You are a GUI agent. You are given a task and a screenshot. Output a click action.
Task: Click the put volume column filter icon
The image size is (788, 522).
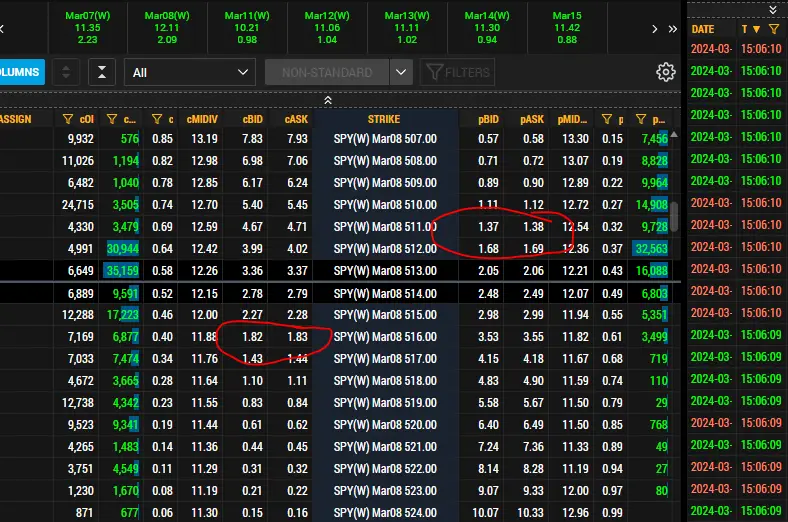tap(641, 119)
